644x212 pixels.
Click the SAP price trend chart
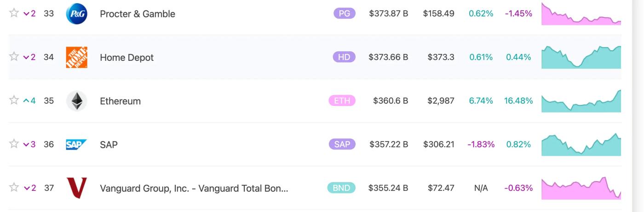(x=581, y=145)
